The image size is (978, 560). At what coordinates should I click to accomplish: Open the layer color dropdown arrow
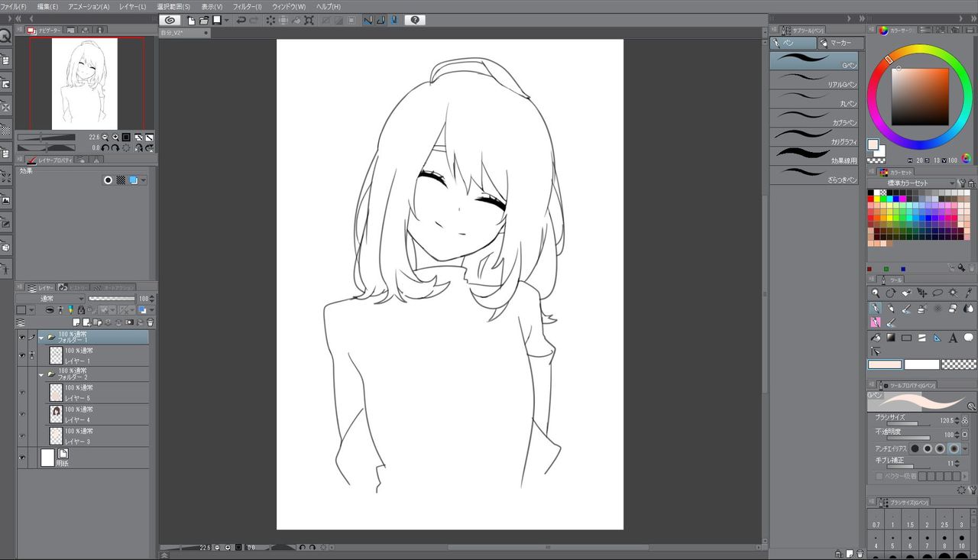[x=152, y=309]
